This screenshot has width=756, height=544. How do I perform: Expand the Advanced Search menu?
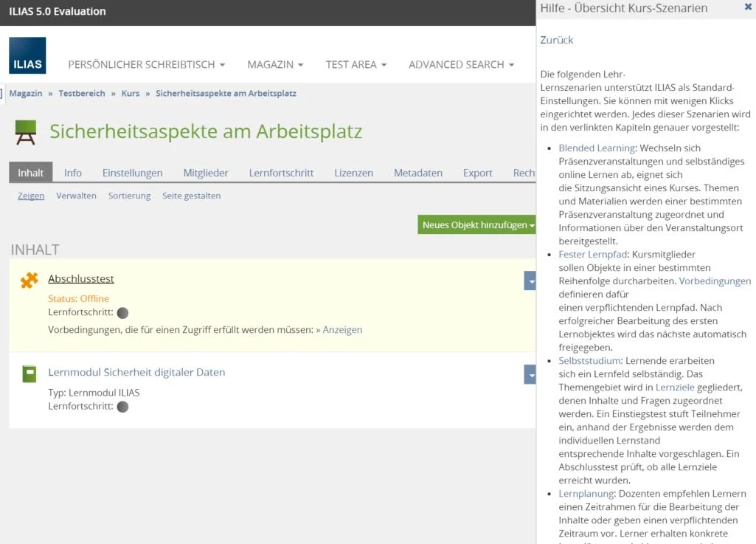461,65
